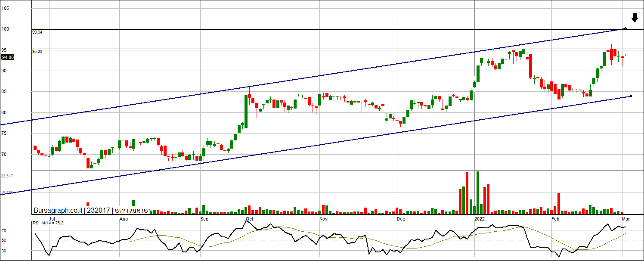
Task: Select the 95.28 horizontal level label
Action: coord(37,52)
